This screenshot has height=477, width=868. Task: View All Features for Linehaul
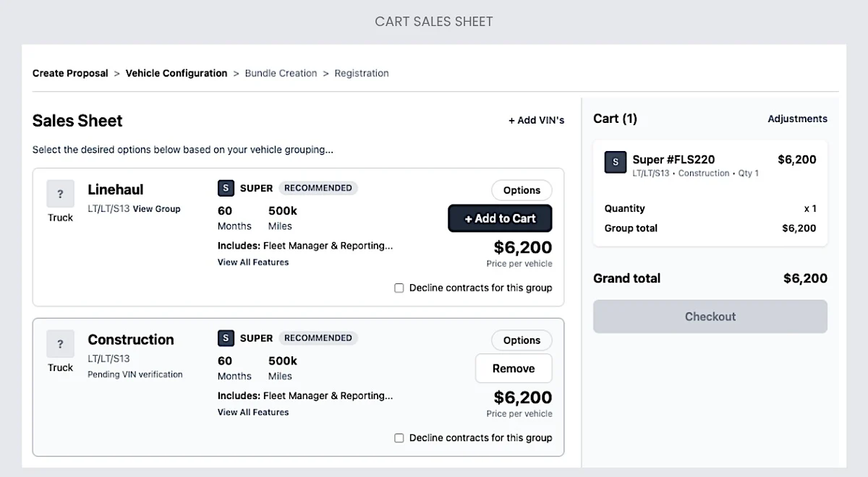(x=253, y=262)
